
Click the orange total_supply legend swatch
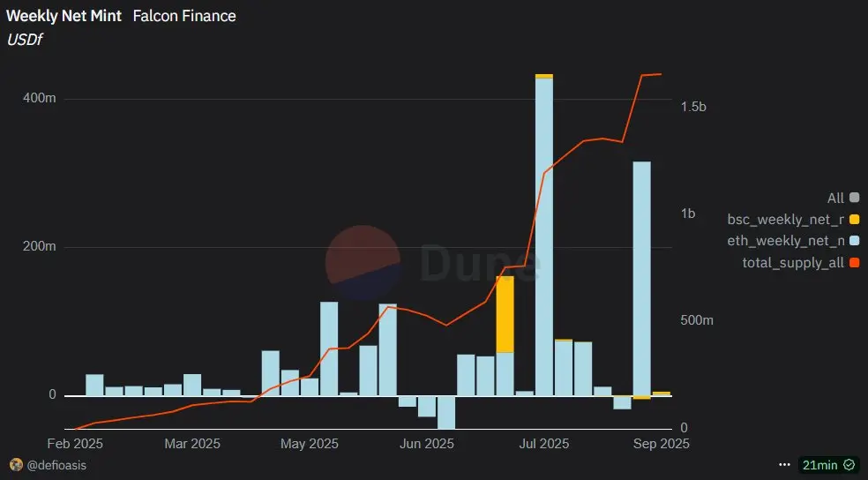click(x=854, y=262)
